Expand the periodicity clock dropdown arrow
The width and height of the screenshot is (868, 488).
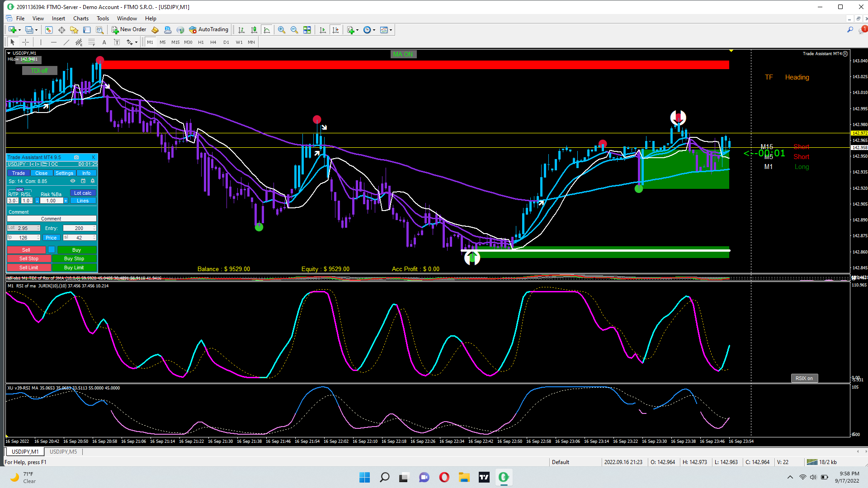point(374,30)
